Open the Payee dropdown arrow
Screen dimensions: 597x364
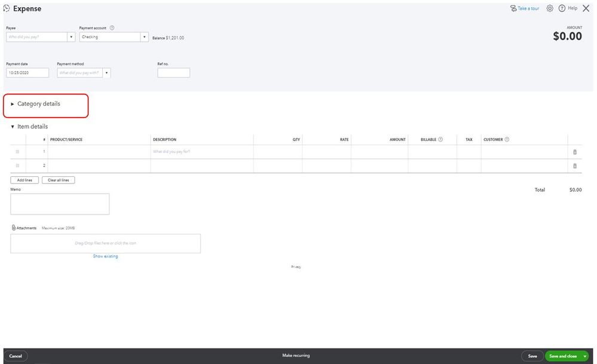pyautogui.click(x=71, y=37)
